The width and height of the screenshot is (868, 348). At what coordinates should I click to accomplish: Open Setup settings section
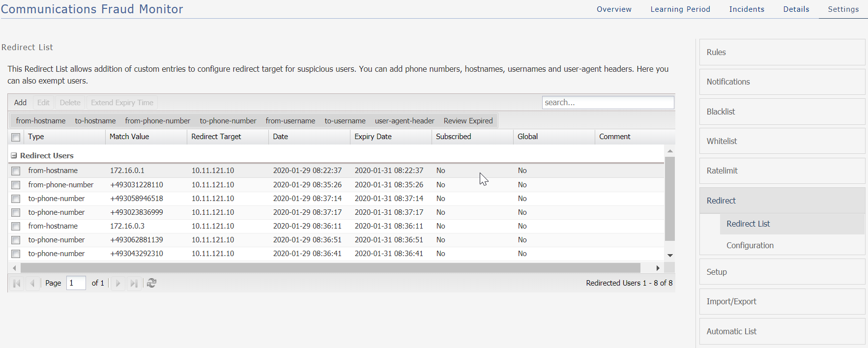782,272
